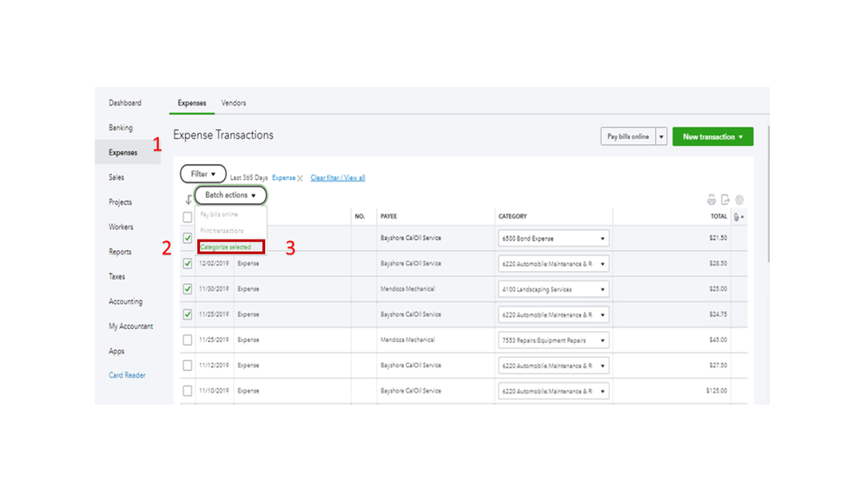This screenshot has height=488, width=868.
Task: Open Banking in the left navigation
Action: [121, 128]
